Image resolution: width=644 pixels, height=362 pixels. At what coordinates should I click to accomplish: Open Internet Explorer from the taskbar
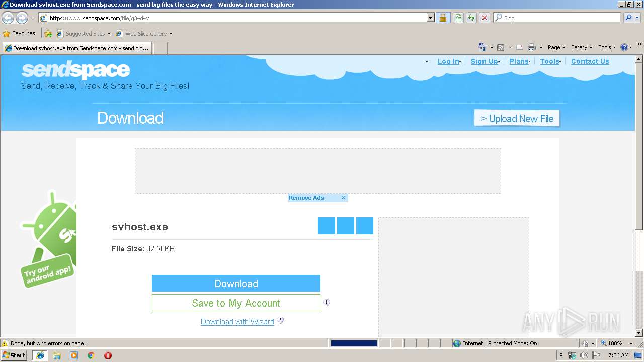tap(40, 355)
